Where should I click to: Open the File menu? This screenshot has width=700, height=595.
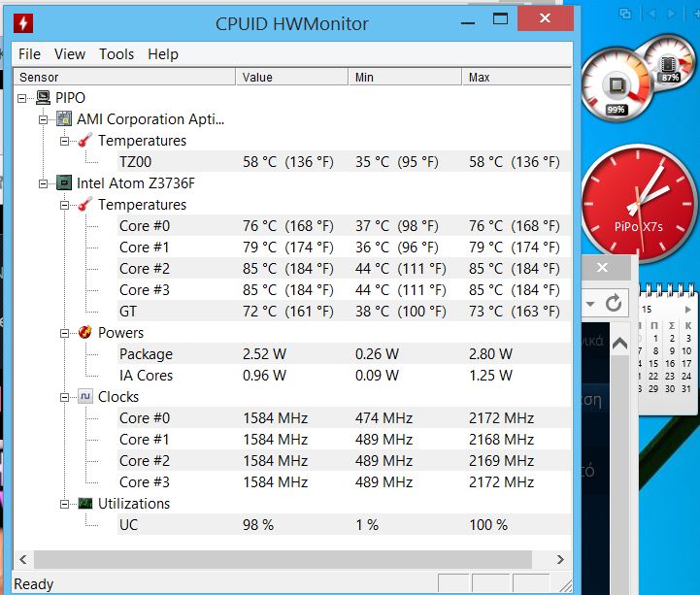(29, 54)
